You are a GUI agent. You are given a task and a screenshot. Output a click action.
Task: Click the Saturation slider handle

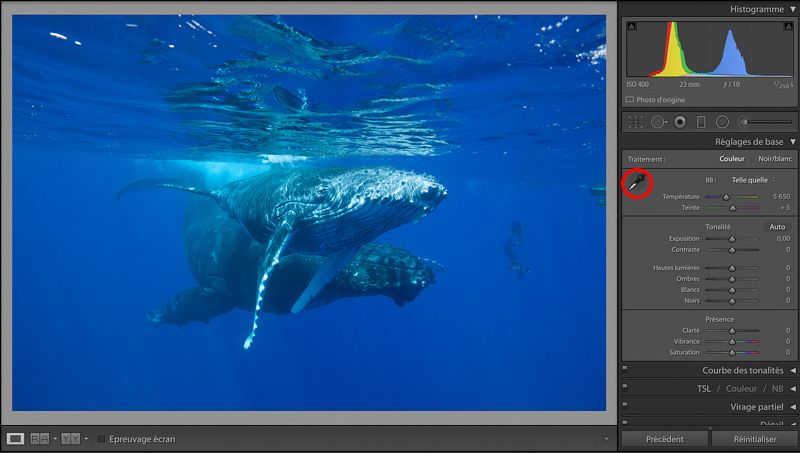pos(732,353)
